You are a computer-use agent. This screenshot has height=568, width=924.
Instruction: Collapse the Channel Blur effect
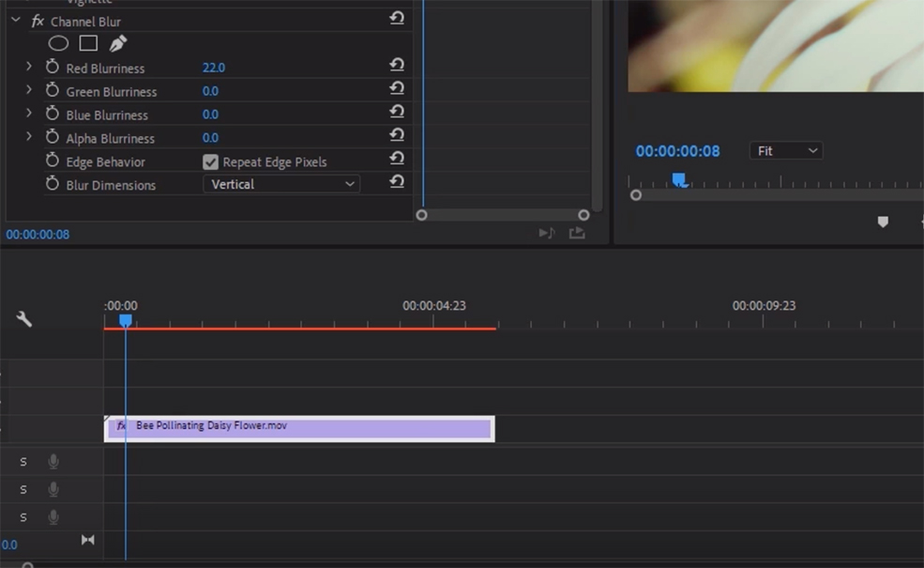pyautogui.click(x=16, y=21)
